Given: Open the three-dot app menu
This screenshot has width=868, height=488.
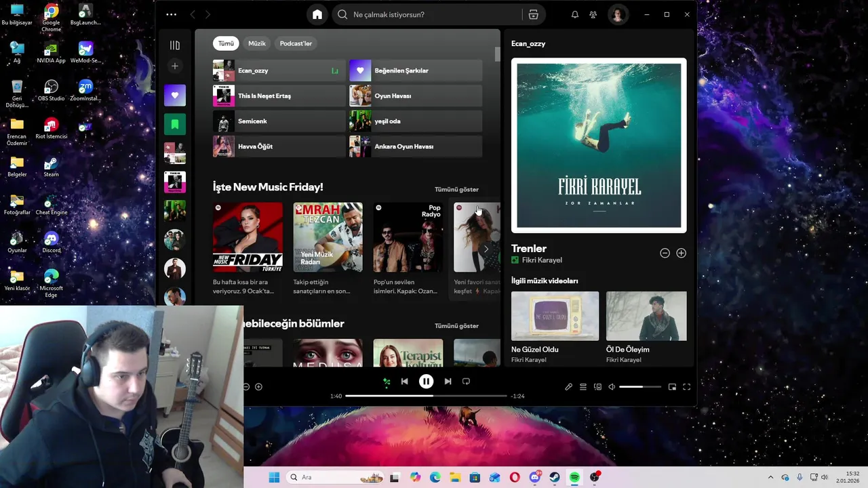Looking at the screenshot, I should click(x=171, y=14).
